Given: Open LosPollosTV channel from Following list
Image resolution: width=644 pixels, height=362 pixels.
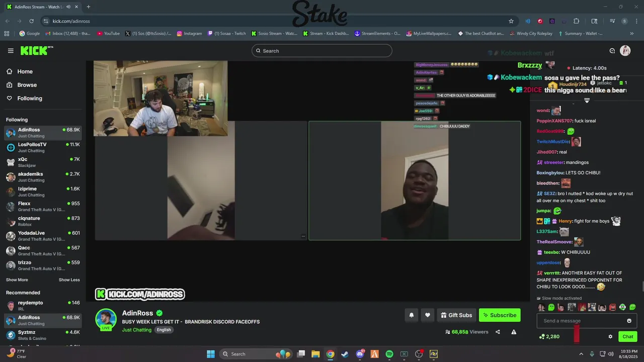Looking at the screenshot, I should click(x=43, y=147).
